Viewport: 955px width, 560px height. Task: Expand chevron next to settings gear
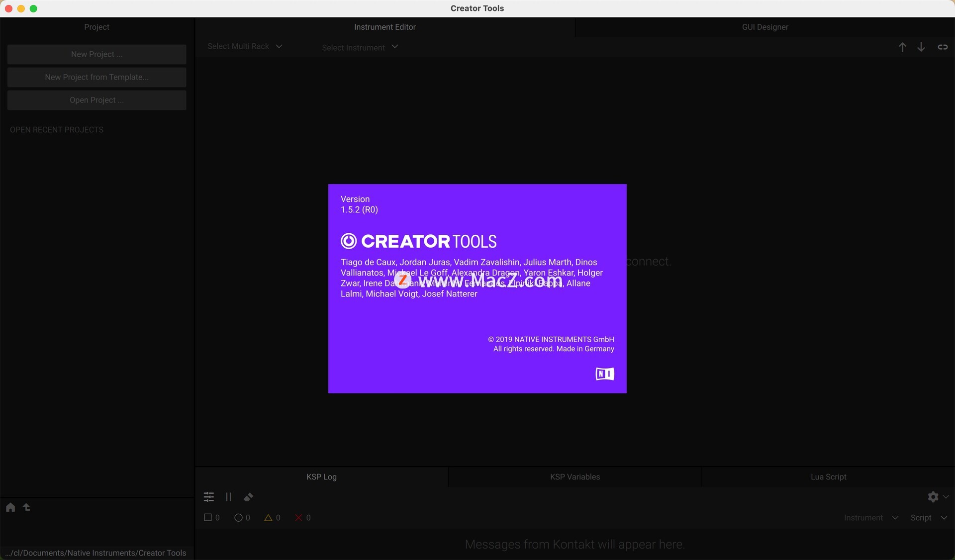click(946, 496)
